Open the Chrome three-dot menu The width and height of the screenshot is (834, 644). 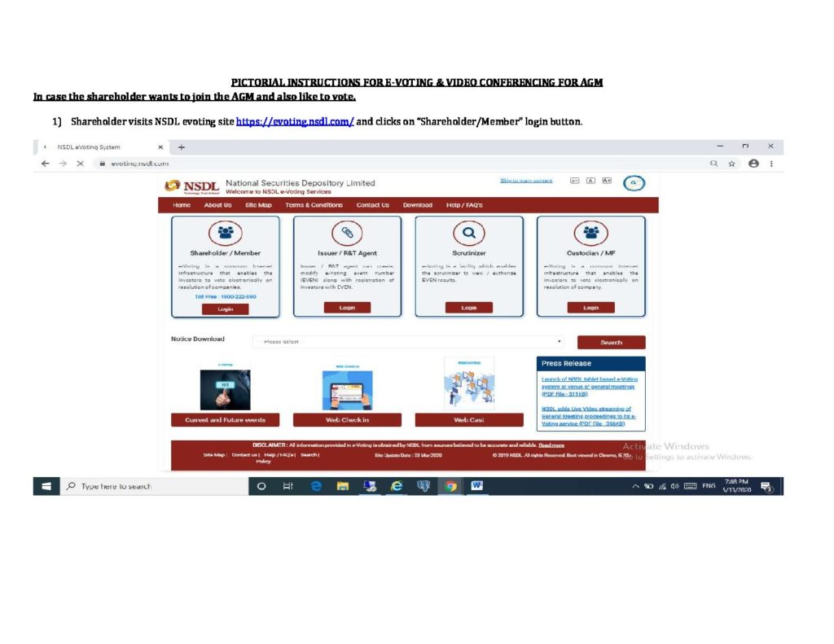click(771, 164)
